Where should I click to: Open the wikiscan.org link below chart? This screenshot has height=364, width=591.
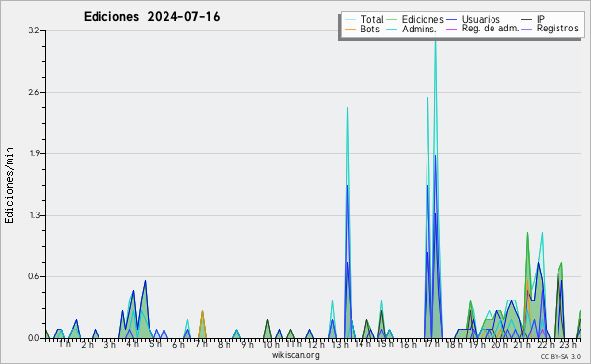tap(295, 355)
